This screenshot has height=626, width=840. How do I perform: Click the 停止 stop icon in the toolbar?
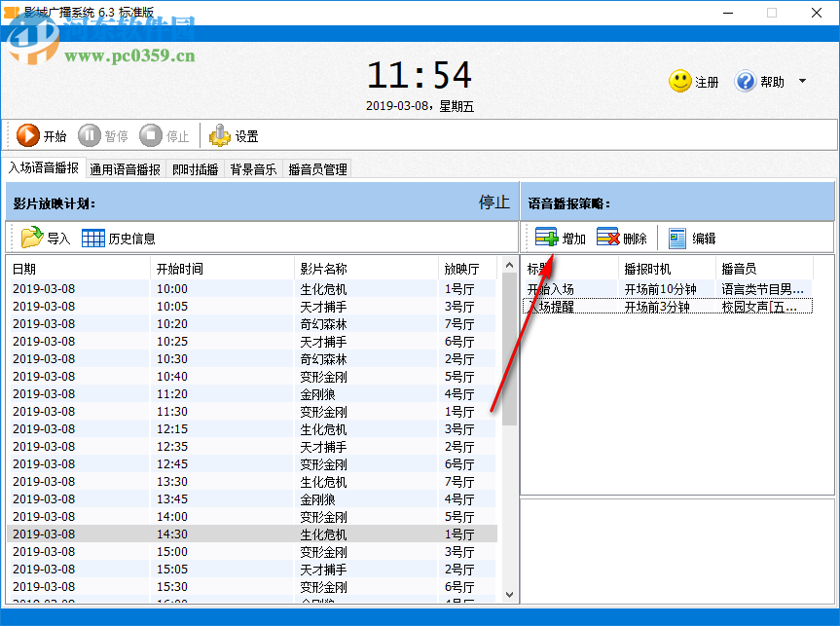(153, 135)
